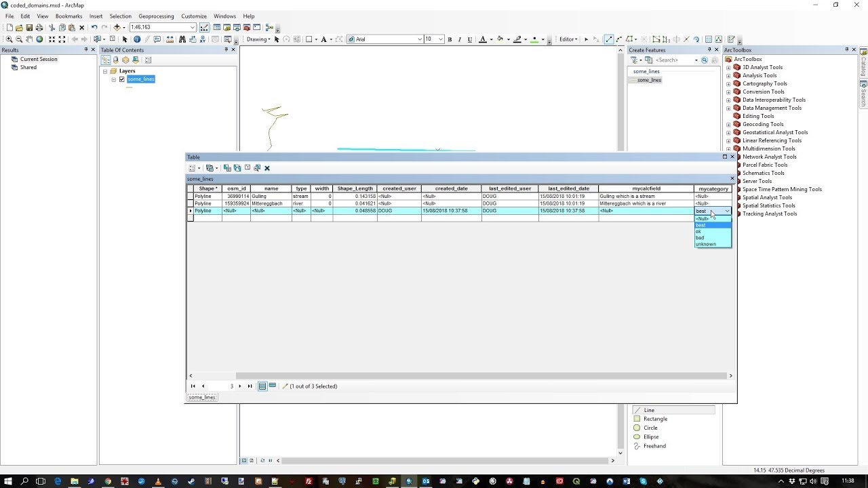Viewport: 868px width, 488px height.
Task: Undo the last action
Action: point(94,28)
